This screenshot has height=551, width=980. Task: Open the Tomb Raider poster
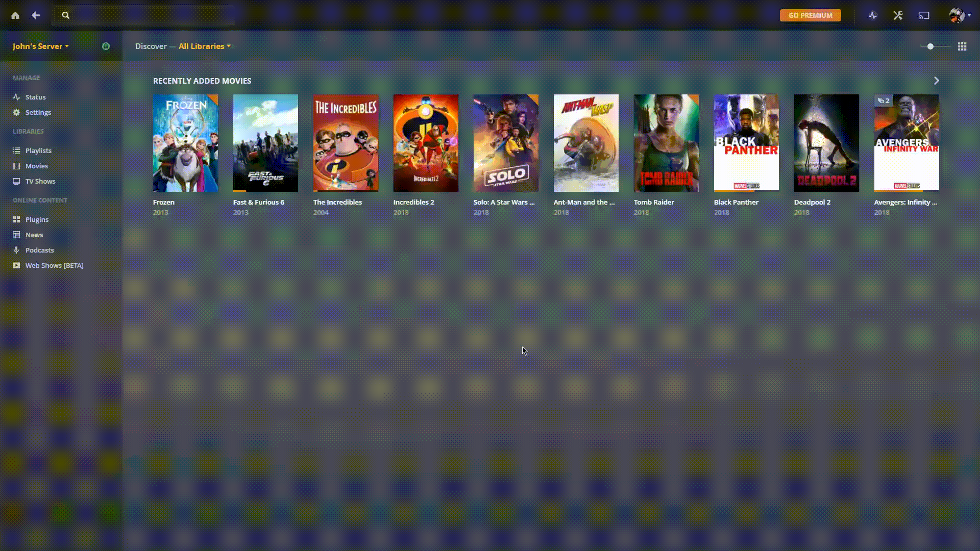pos(666,143)
